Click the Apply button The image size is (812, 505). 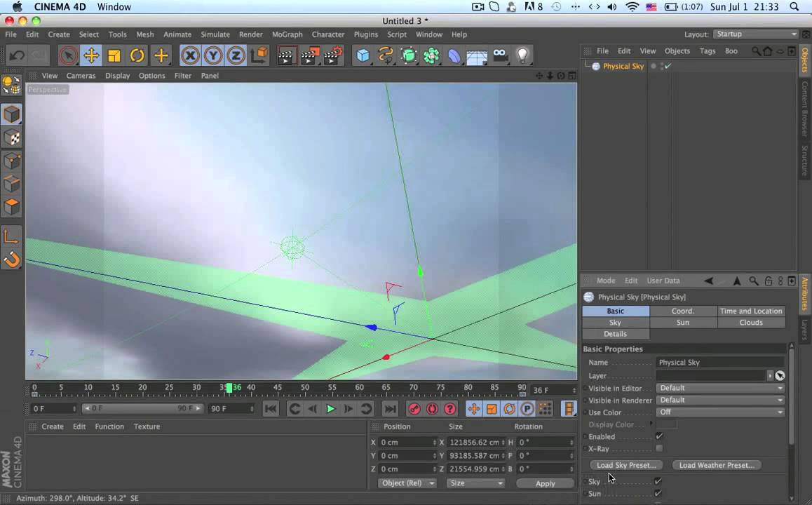546,483
